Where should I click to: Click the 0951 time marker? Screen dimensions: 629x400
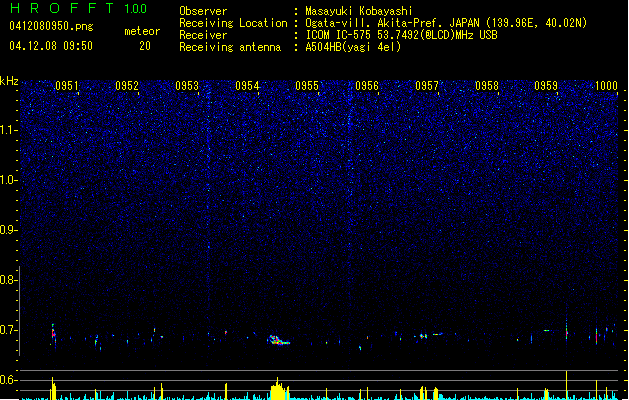pos(67,85)
